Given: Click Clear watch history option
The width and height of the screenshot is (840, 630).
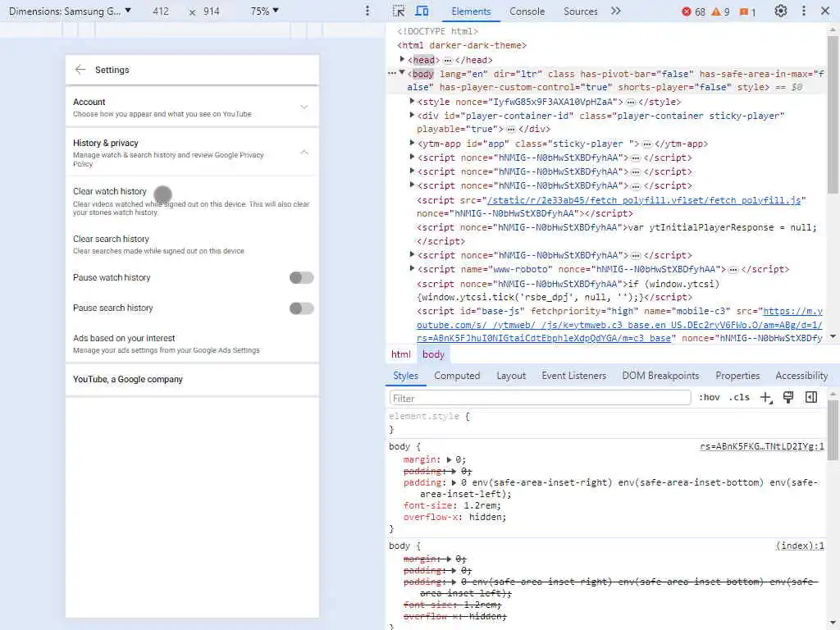Looking at the screenshot, I should click(x=192, y=201).
